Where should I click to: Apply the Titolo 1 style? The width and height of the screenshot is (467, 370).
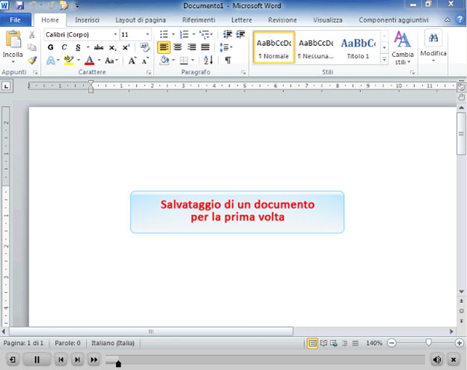358,47
